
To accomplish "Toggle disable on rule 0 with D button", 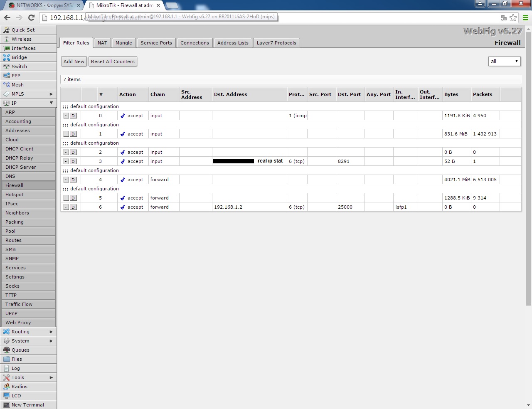I will [73, 116].
